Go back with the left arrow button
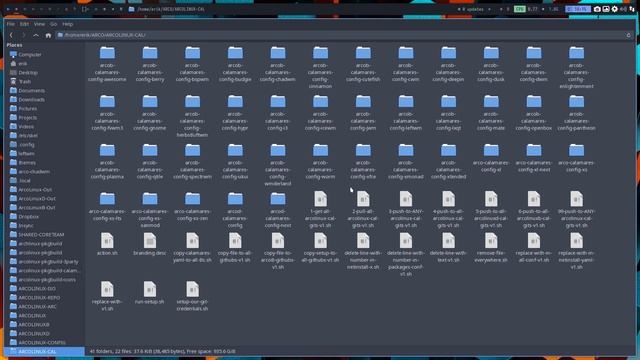640x360 pixels. (11, 36)
